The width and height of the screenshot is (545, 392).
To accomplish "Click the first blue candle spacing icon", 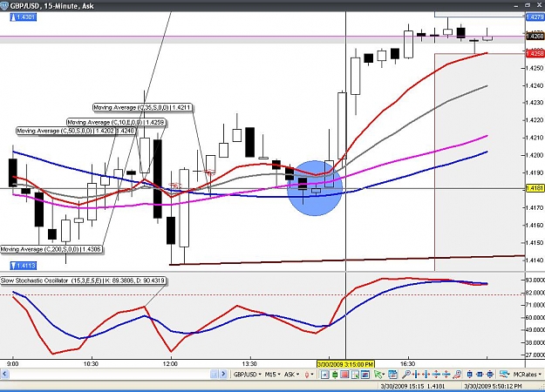I will pos(470,375).
